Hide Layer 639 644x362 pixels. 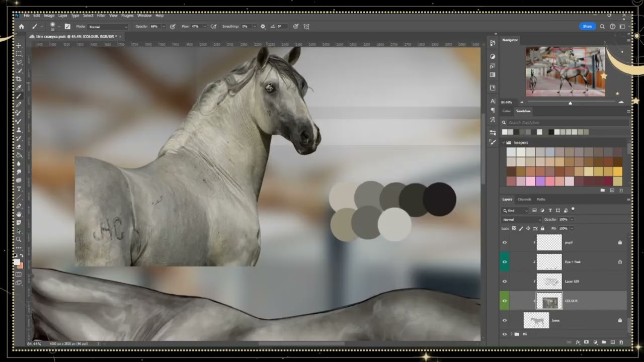(505, 281)
